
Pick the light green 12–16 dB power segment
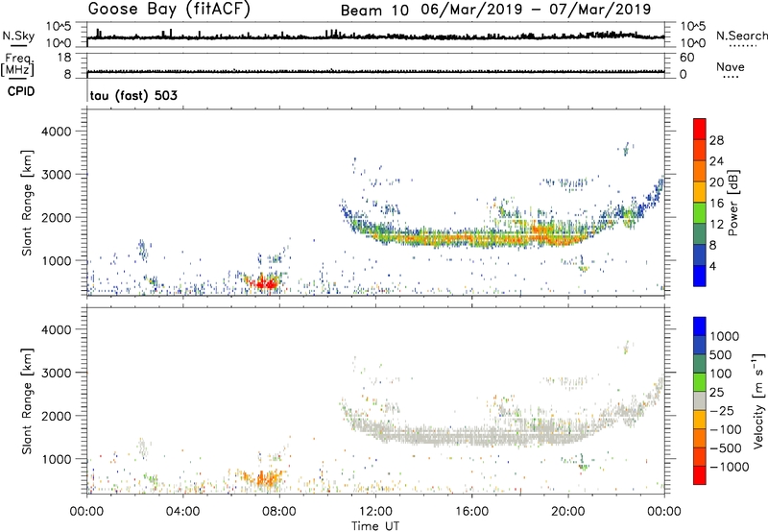700,213
